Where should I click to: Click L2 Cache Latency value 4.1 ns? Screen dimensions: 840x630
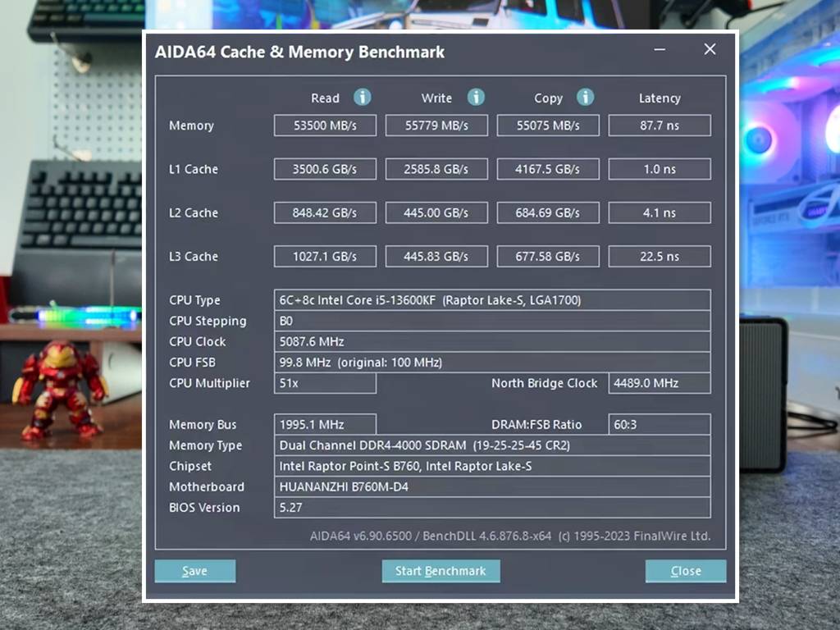pyautogui.click(x=660, y=212)
